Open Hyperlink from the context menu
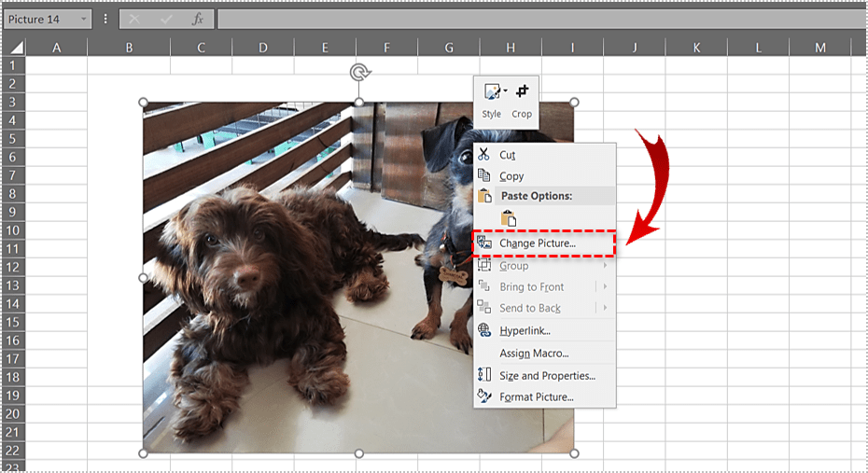The width and height of the screenshot is (868, 473). (x=525, y=330)
